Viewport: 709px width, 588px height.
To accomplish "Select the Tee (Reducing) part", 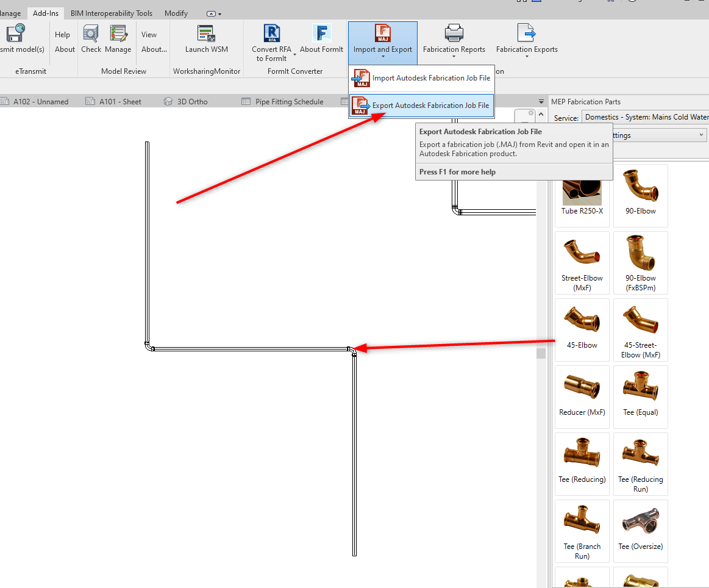I will (x=582, y=464).
